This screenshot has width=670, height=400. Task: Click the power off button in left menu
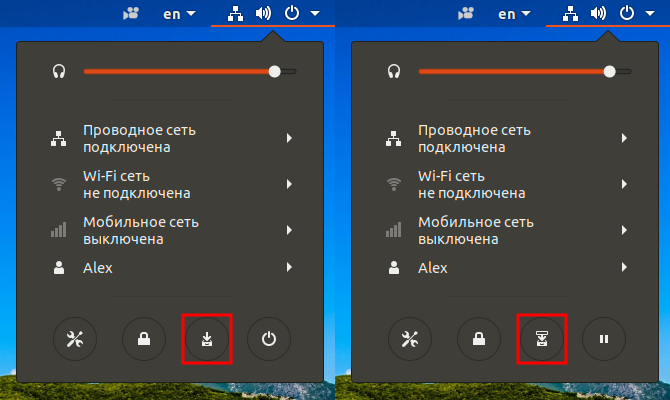[269, 339]
